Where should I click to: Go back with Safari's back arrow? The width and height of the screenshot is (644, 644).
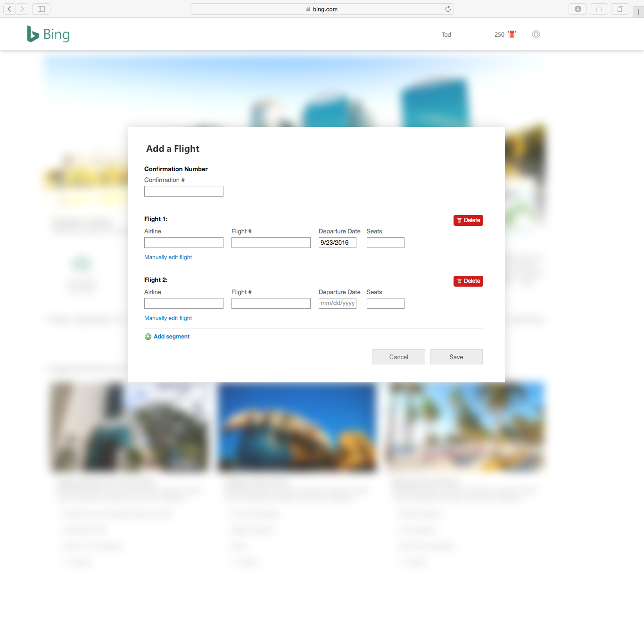point(9,9)
